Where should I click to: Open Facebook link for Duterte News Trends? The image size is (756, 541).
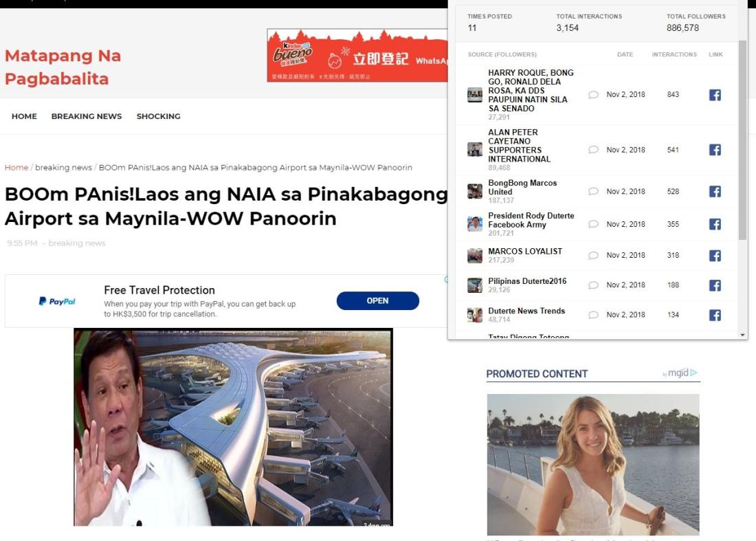tap(715, 316)
